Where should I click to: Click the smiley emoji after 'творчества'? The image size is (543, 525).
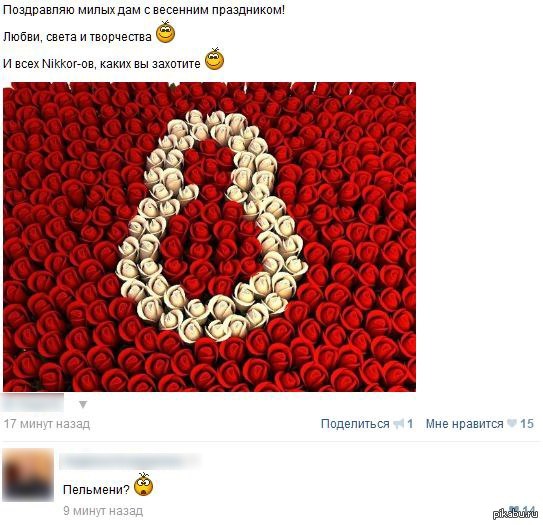point(166,32)
